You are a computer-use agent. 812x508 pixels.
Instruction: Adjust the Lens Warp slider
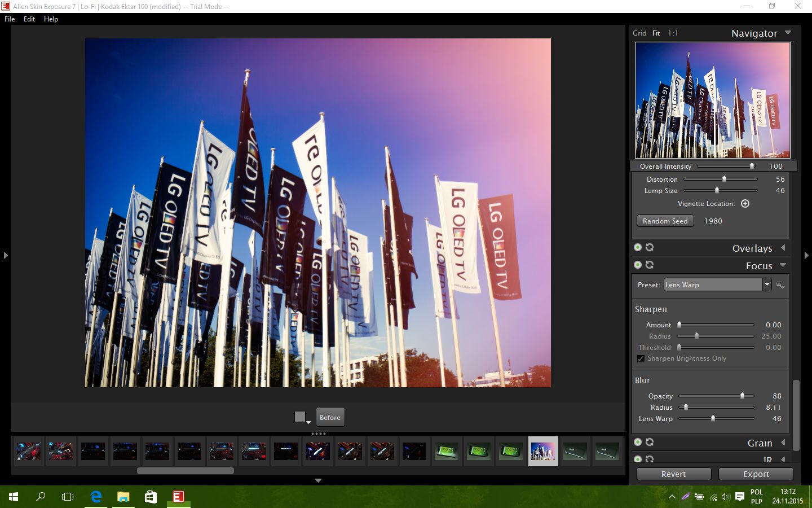click(x=716, y=418)
